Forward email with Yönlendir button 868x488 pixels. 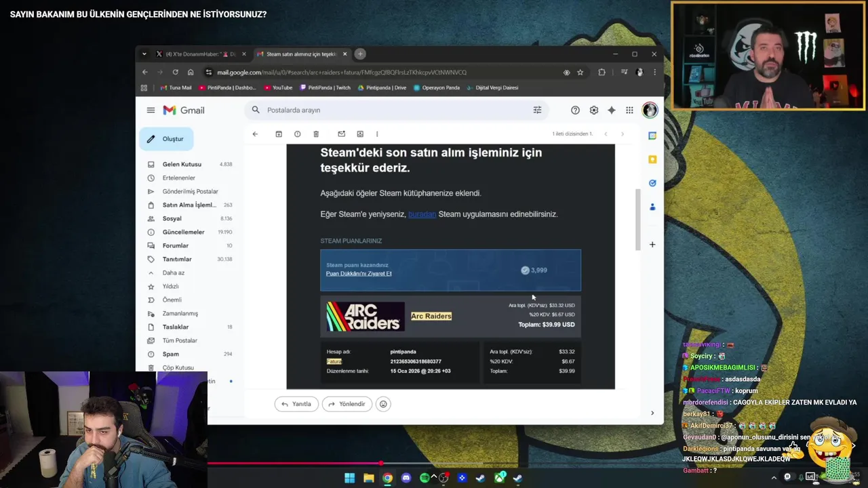(347, 404)
